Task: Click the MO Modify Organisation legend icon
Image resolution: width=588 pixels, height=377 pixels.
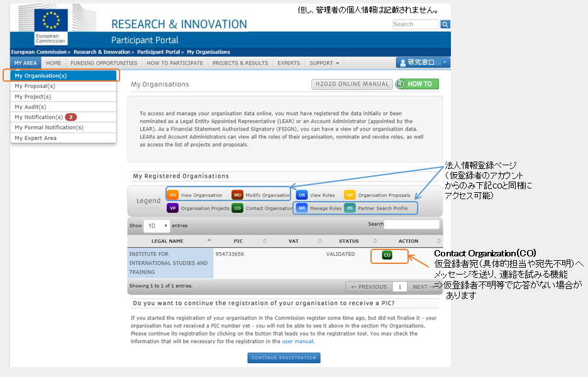Action: point(237,195)
